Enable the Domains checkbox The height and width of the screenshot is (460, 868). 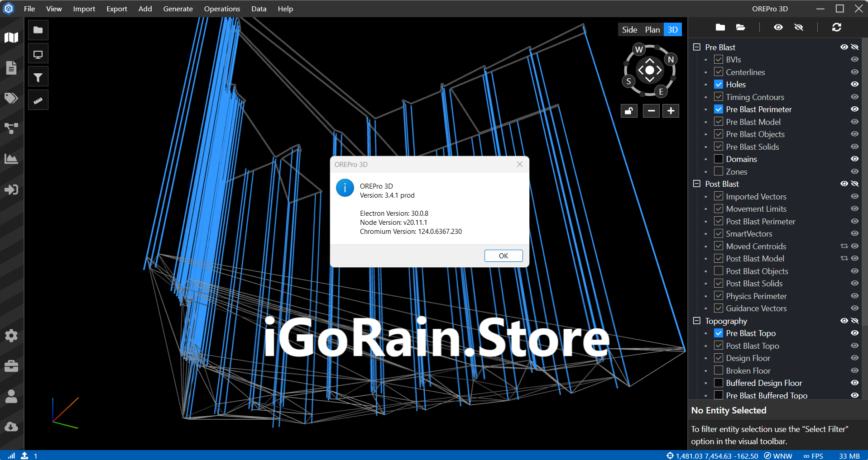click(718, 159)
